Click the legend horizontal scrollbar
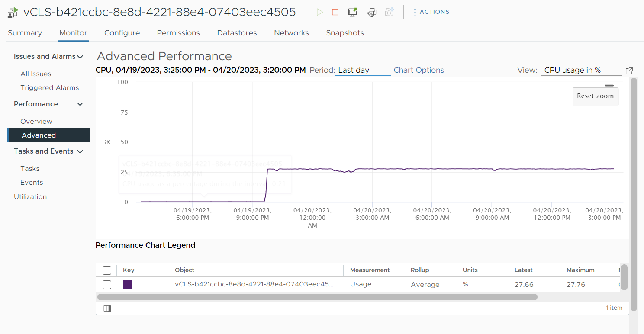Viewport: 644px width, 334px height. point(317,297)
